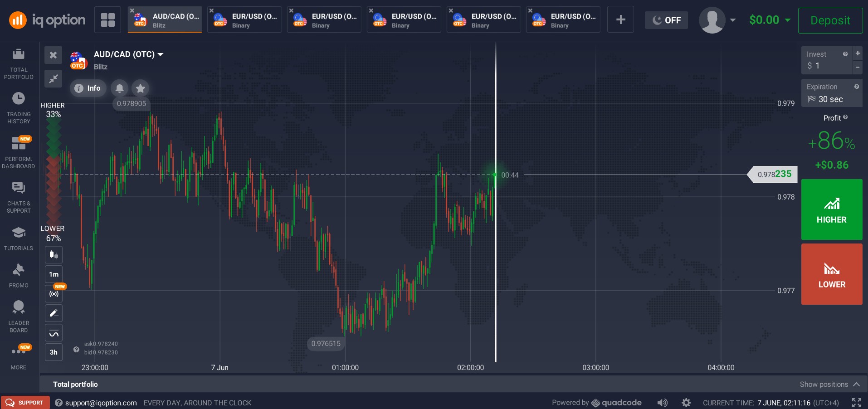The image size is (868, 409).
Task: Select 3h chart time range
Action: 54,352
